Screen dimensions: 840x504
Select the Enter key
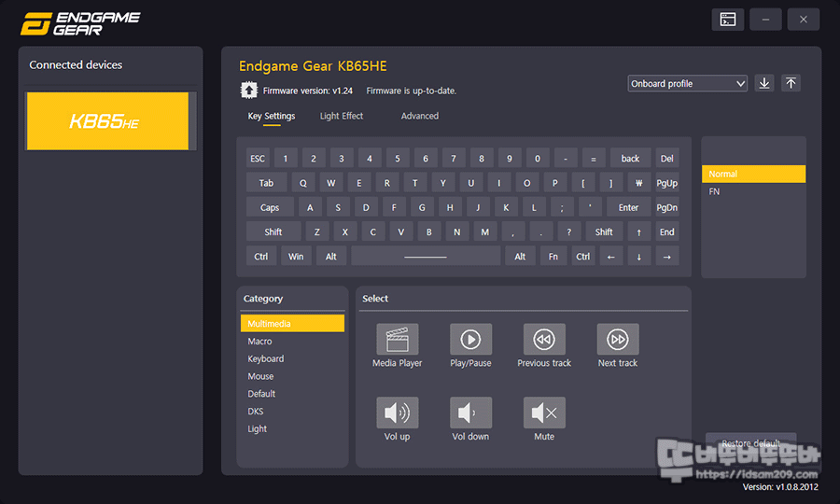(628, 208)
